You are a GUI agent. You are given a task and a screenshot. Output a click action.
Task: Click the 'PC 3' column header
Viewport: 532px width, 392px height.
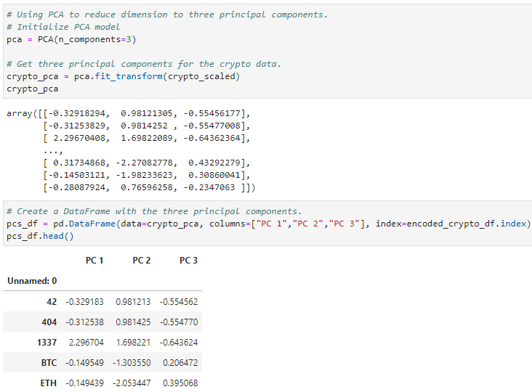[x=188, y=260]
